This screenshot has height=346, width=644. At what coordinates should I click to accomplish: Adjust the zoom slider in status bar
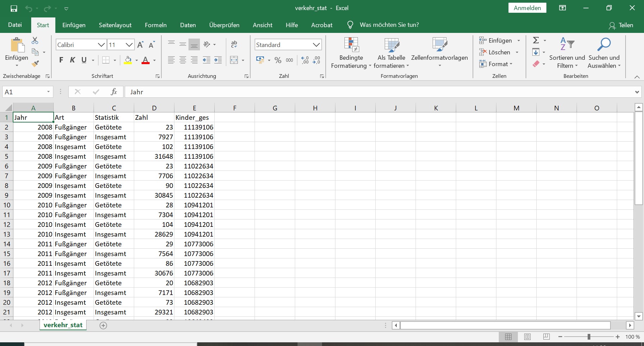point(589,337)
